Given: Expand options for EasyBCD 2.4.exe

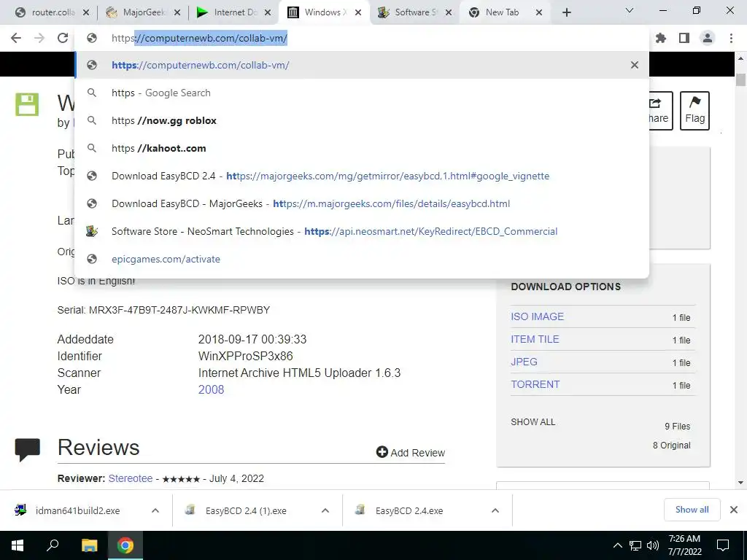Looking at the screenshot, I should (x=495, y=510).
